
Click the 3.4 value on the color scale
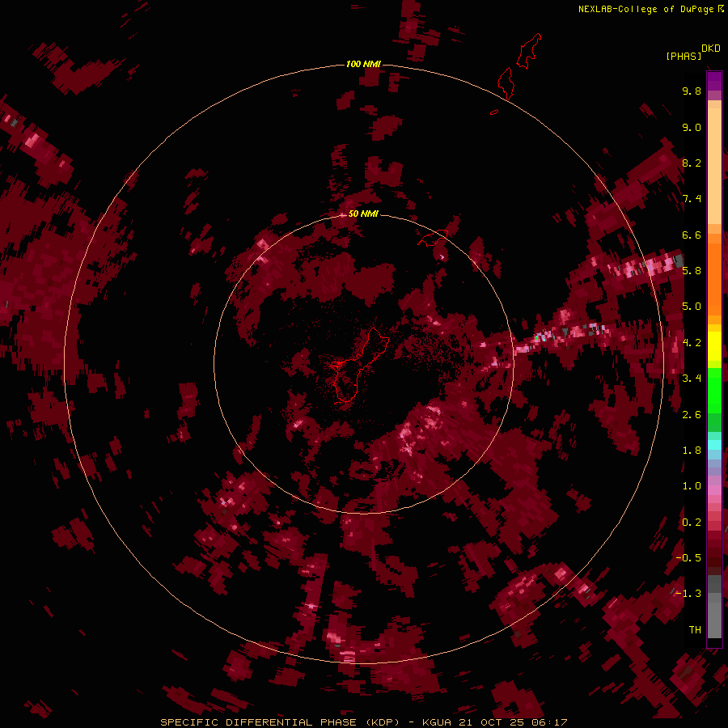click(692, 379)
